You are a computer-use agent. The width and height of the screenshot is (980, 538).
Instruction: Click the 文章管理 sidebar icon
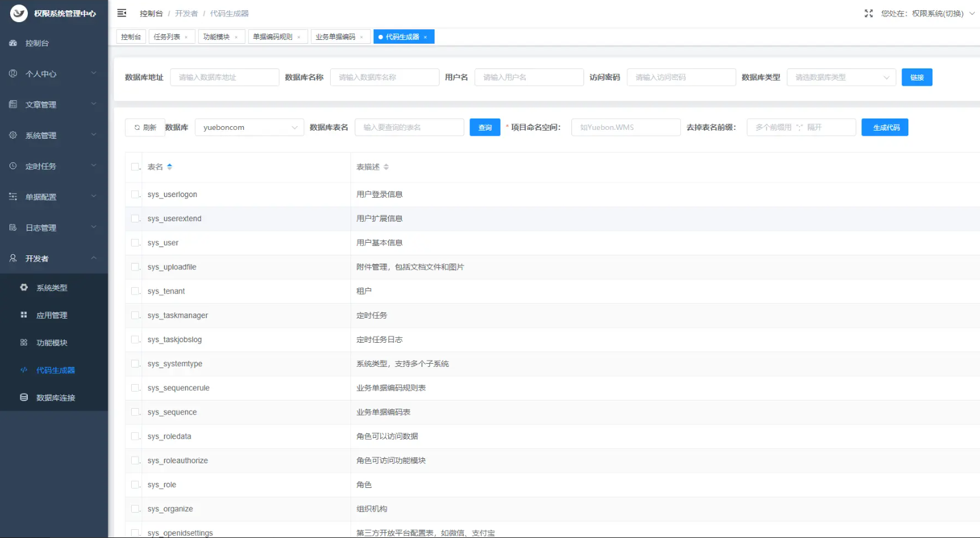pos(13,105)
